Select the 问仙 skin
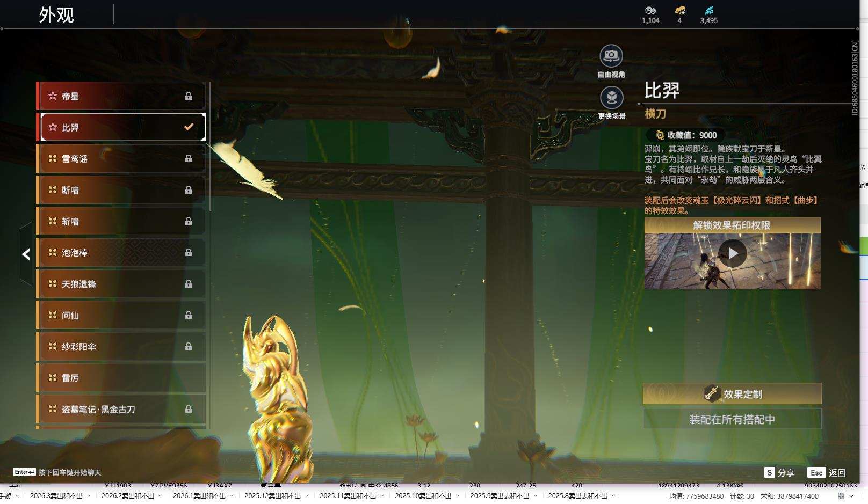Viewport: 868px width, 504px height. click(x=121, y=315)
